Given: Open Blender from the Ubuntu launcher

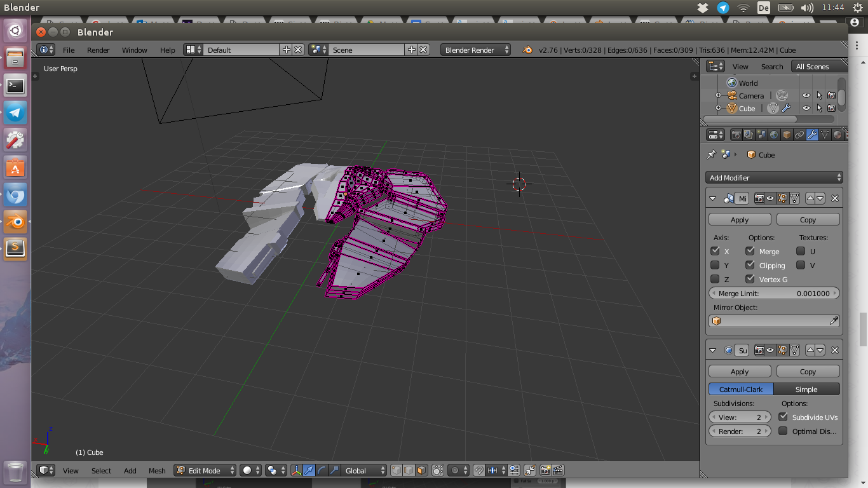Looking at the screenshot, I should 15,222.
